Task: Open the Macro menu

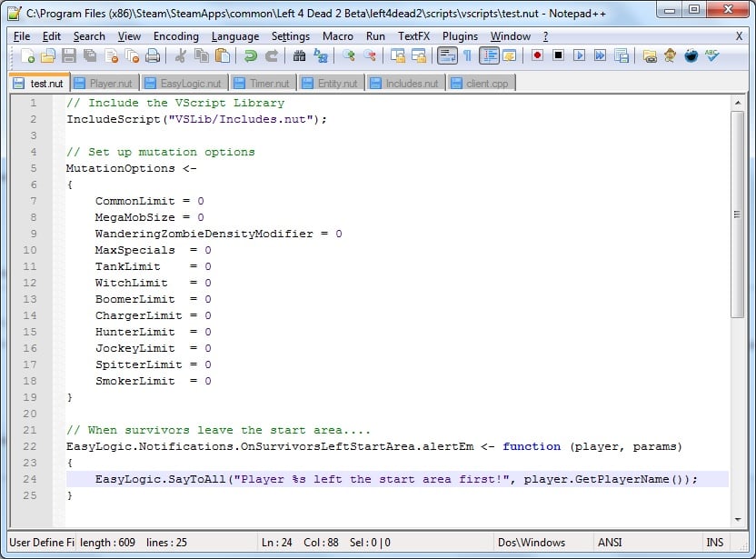Action: (x=337, y=36)
